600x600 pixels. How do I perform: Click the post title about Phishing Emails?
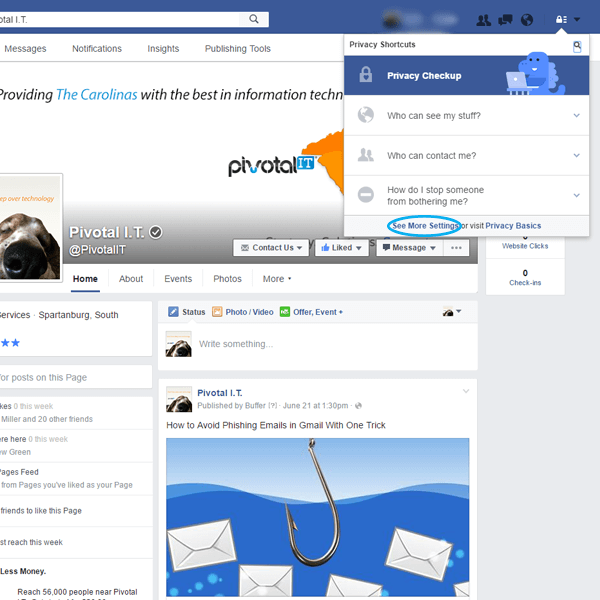(276, 425)
